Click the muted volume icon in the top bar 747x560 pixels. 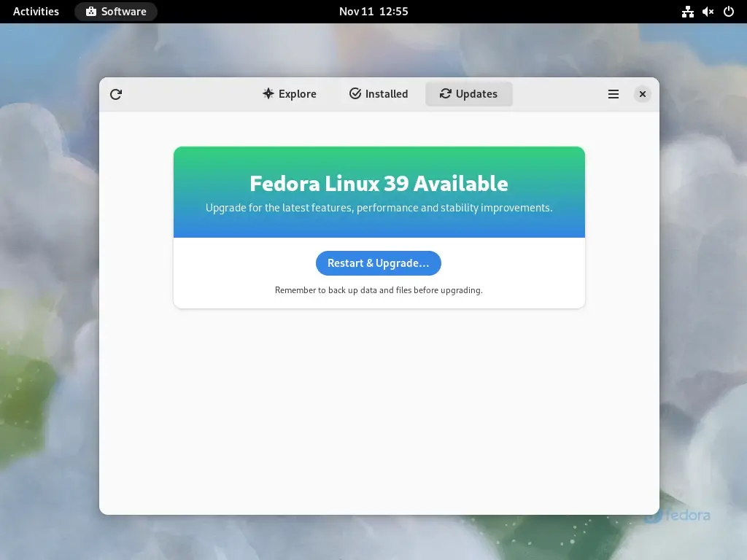point(708,12)
